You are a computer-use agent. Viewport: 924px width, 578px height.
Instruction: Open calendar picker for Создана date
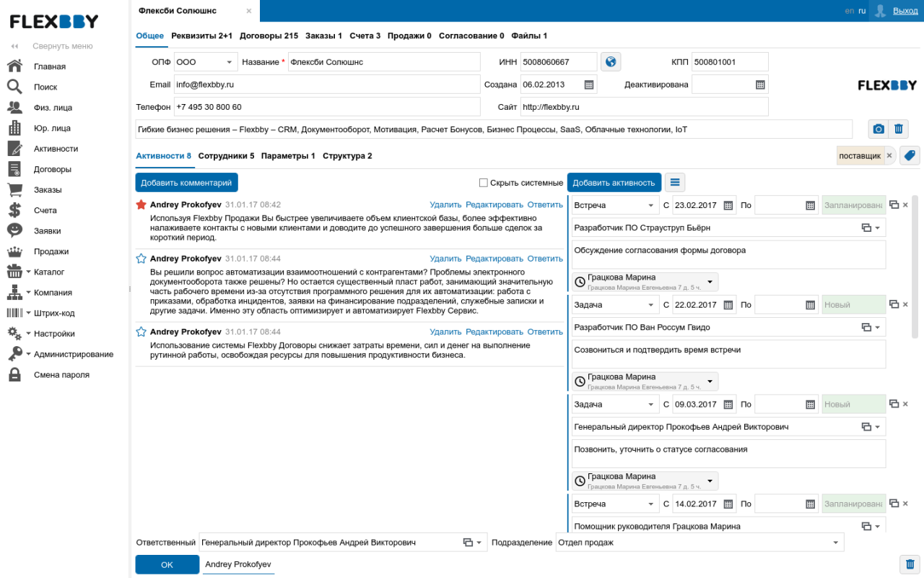point(589,85)
